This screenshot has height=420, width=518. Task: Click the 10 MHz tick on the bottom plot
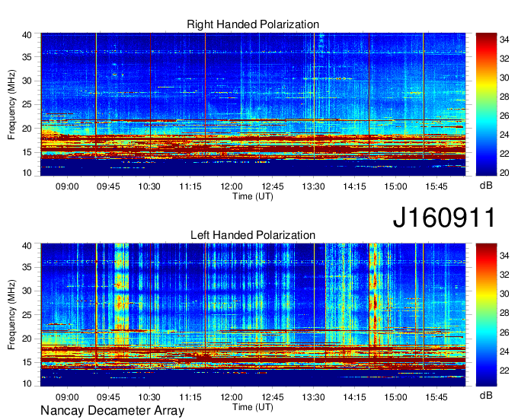point(27,383)
